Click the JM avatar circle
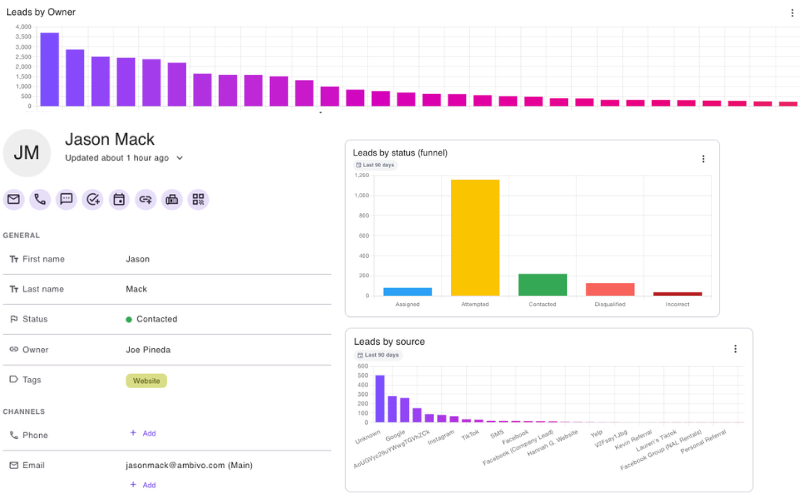 click(x=27, y=153)
